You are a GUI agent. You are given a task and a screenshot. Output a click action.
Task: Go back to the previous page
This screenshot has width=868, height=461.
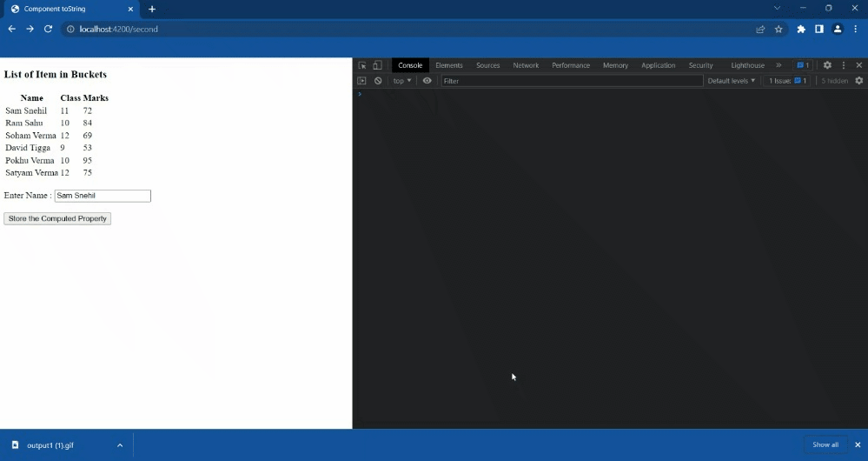[x=11, y=29]
